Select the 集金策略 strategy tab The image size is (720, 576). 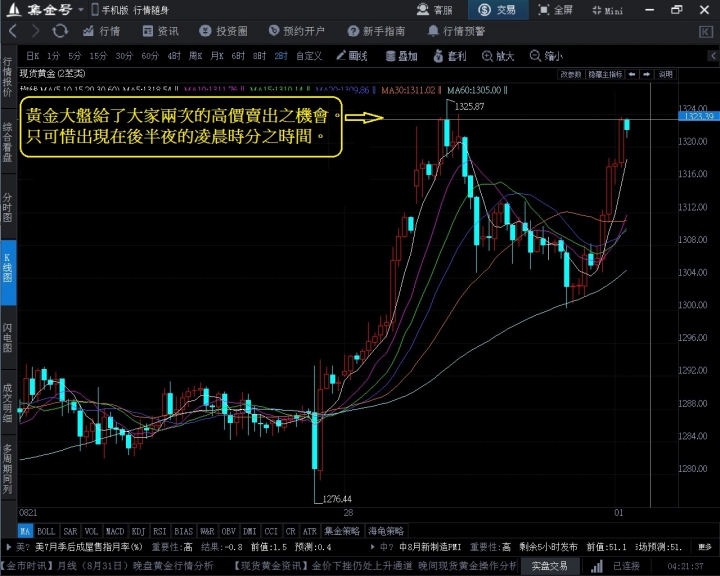point(342,531)
